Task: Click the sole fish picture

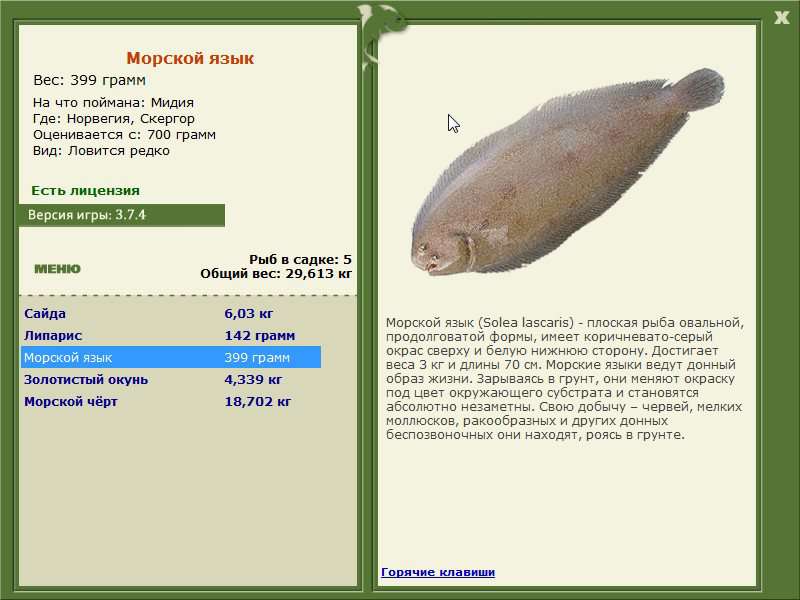Action: [568, 172]
